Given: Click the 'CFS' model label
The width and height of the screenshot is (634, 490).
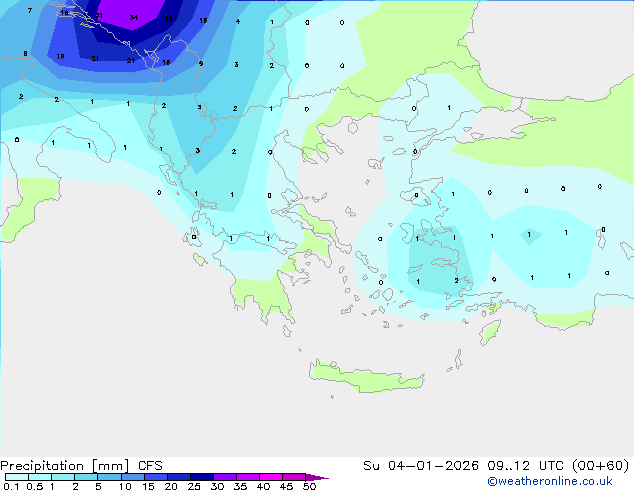Looking at the screenshot, I should pos(150,466).
